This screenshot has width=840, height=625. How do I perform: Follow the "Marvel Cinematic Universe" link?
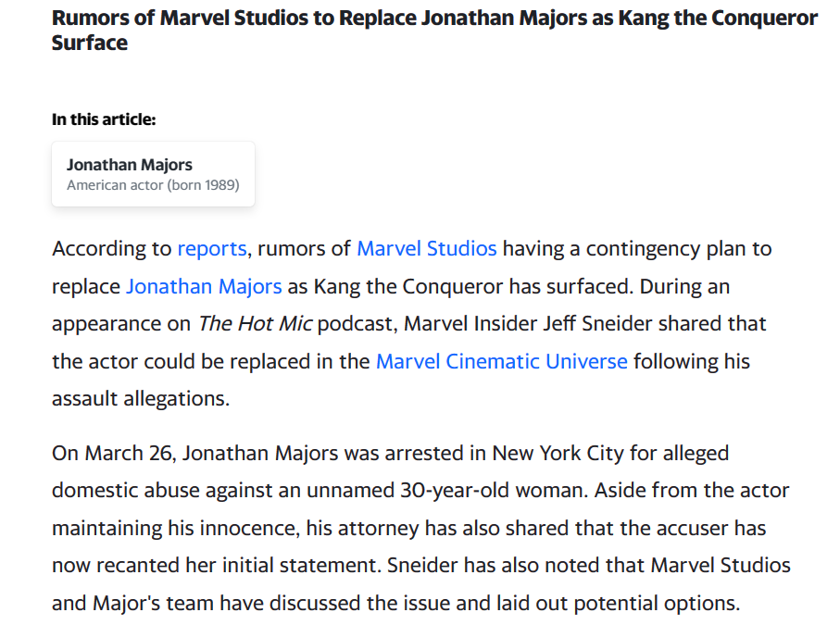pos(501,361)
